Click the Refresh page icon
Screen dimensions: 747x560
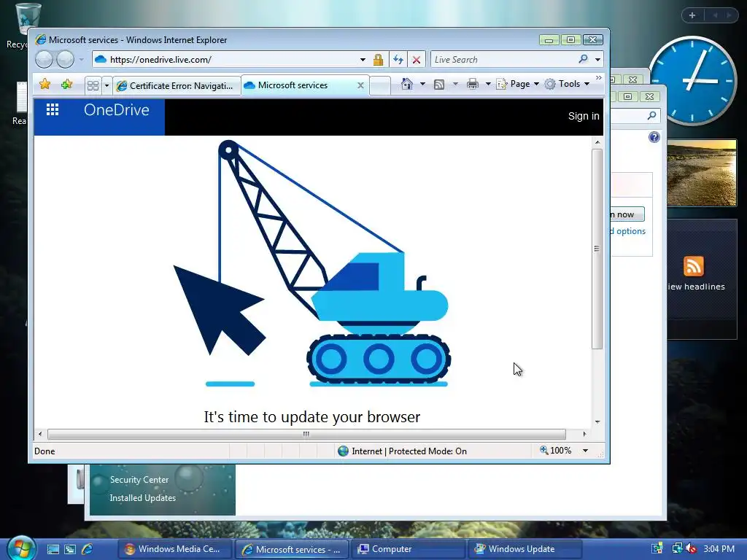click(x=398, y=60)
